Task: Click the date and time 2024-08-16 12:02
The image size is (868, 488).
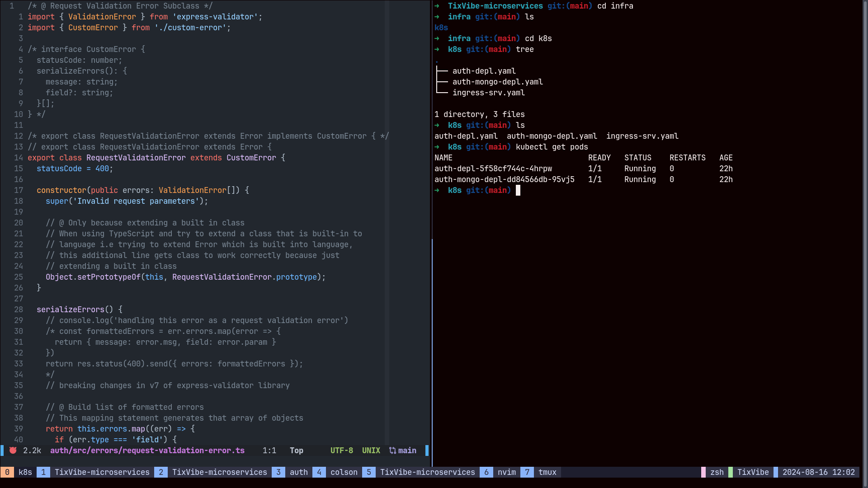Action: pos(819,472)
